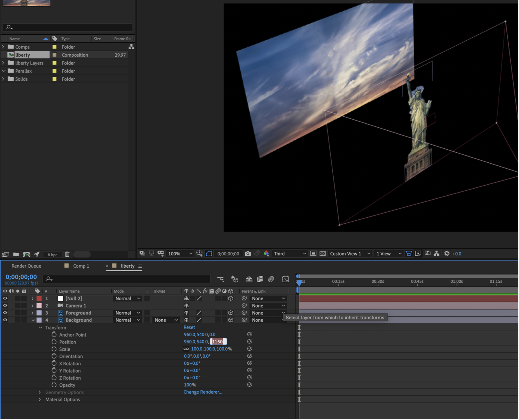Click exposure value +0.0
The image size is (519, 420).
click(457, 254)
